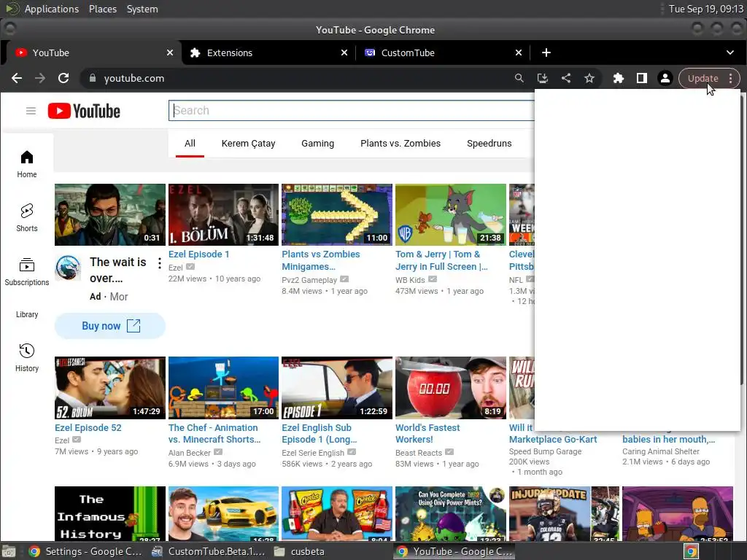Image resolution: width=747 pixels, height=560 pixels.
Task: Click the Alan Becker channel name
Action: pyautogui.click(x=189, y=453)
